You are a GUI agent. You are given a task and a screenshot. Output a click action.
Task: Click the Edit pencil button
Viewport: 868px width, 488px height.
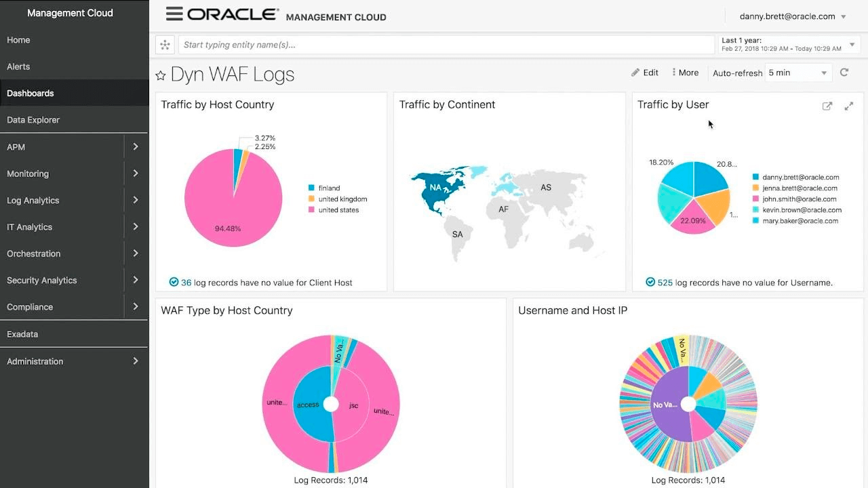(645, 73)
